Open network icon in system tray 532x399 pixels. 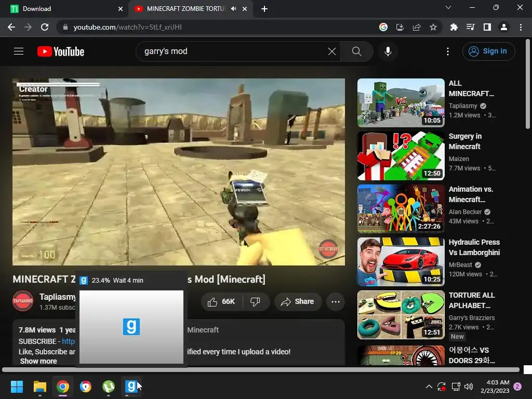[x=456, y=387]
